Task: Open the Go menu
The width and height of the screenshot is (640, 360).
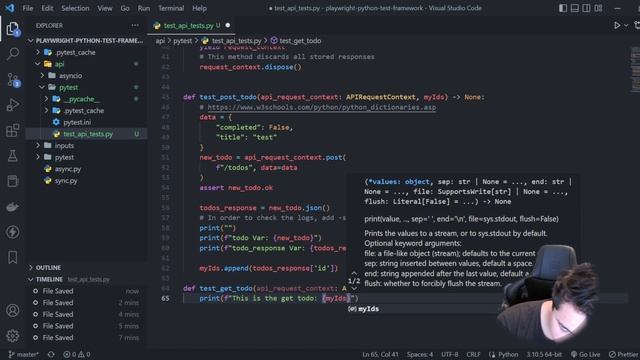Action: 125,8
